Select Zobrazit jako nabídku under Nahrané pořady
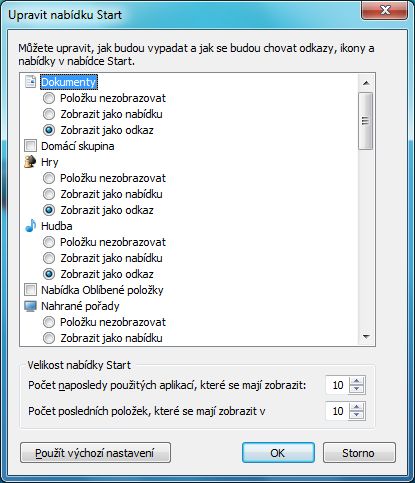Viewport: 415px width, 483px height. coord(49,338)
